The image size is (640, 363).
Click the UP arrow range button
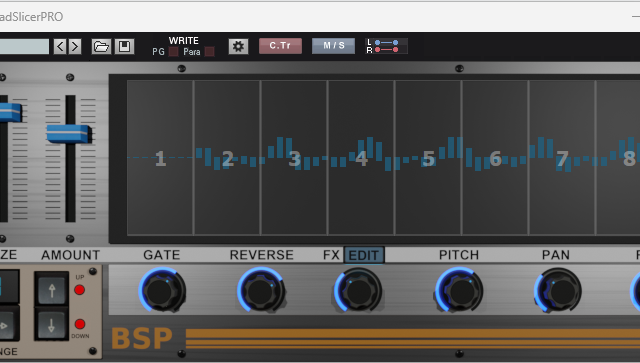coord(51,290)
